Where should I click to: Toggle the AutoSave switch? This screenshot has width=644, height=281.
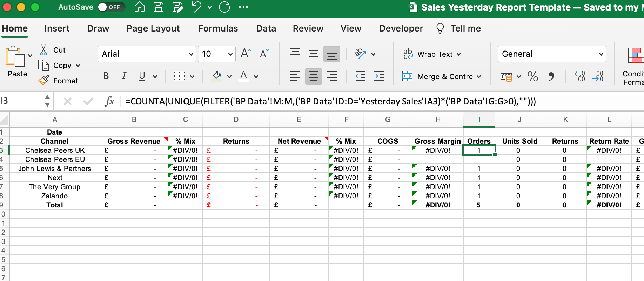point(111,7)
